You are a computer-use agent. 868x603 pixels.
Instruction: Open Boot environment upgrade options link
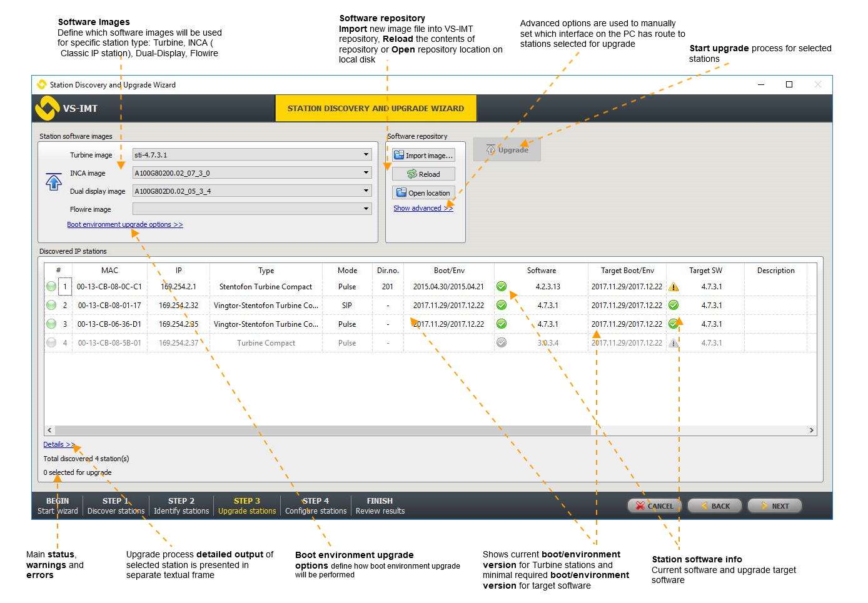click(x=125, y=224)
